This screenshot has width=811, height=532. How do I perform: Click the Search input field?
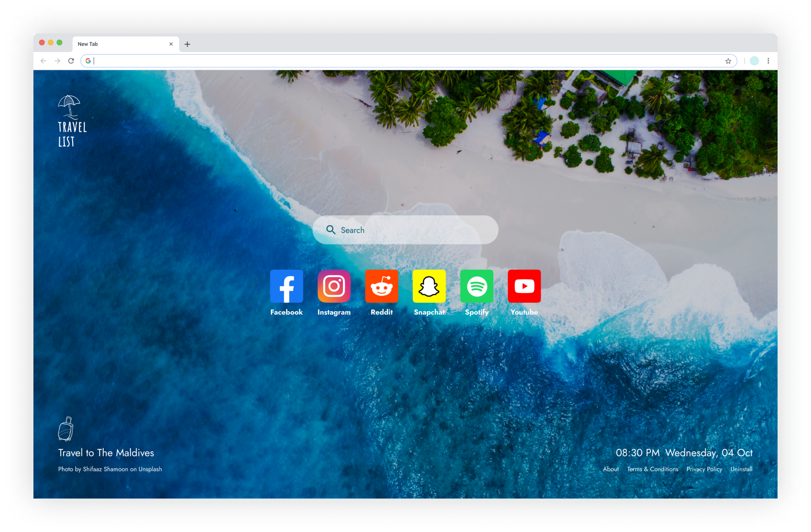point(405,230)
